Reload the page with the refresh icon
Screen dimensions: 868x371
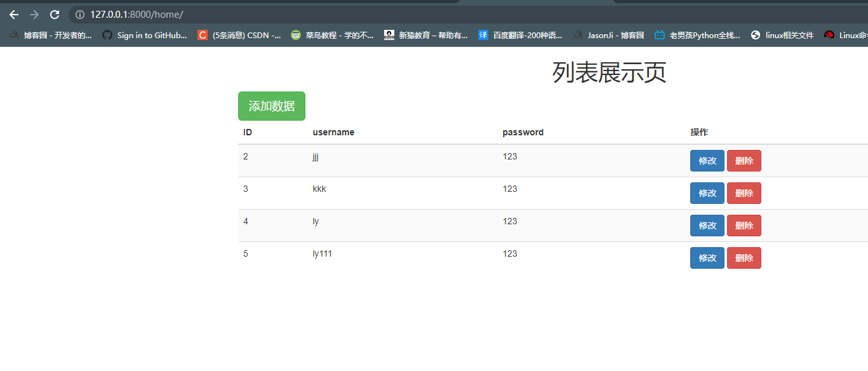[x=55, y=15]
